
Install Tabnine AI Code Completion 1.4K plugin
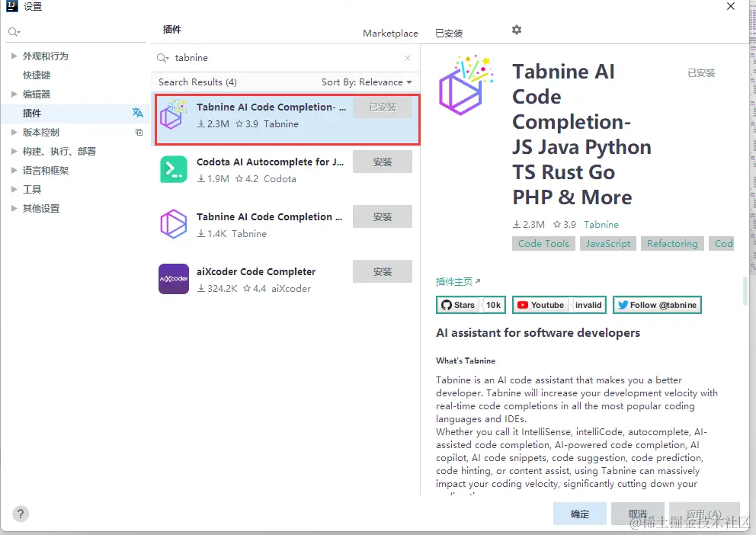tap(383, 217)
